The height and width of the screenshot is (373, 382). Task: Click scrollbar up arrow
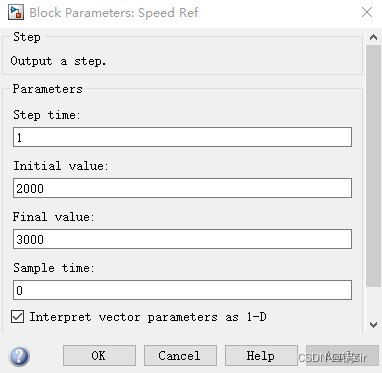tap(374, 37)
